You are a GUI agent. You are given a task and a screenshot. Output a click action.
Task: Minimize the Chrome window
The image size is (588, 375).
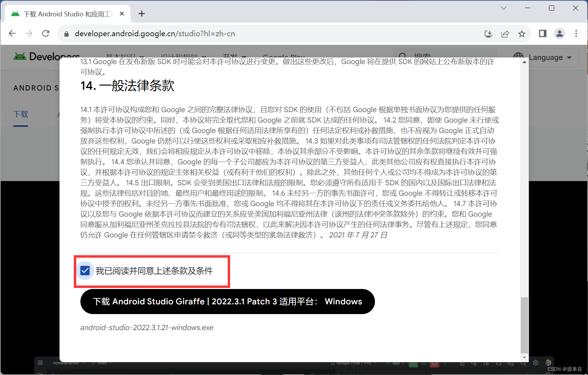[528, 8]
